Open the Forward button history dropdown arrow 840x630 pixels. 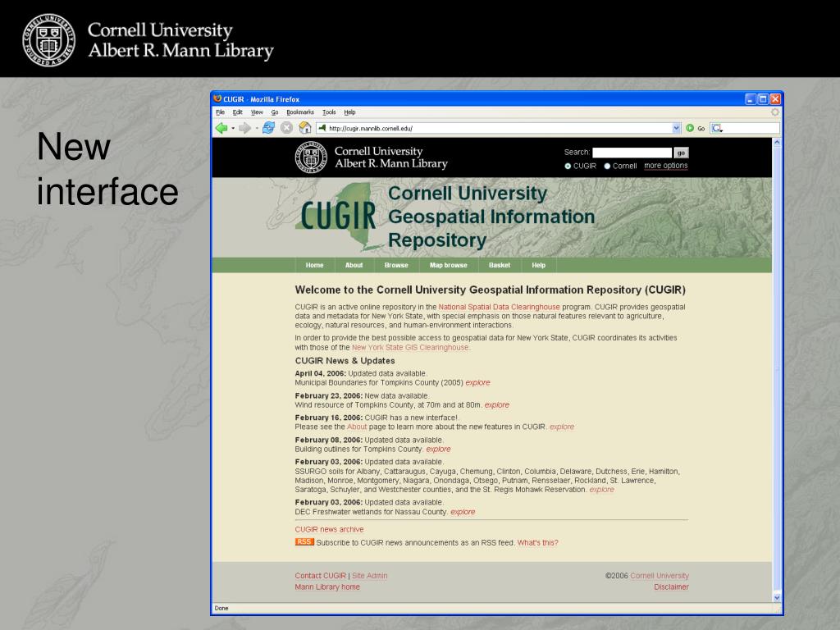257,129
